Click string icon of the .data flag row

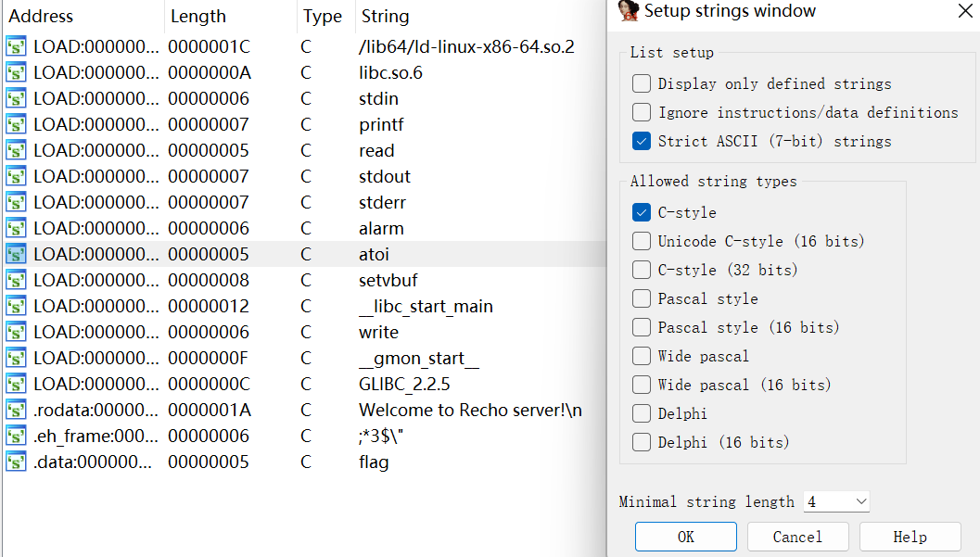(x=17, y=462)
